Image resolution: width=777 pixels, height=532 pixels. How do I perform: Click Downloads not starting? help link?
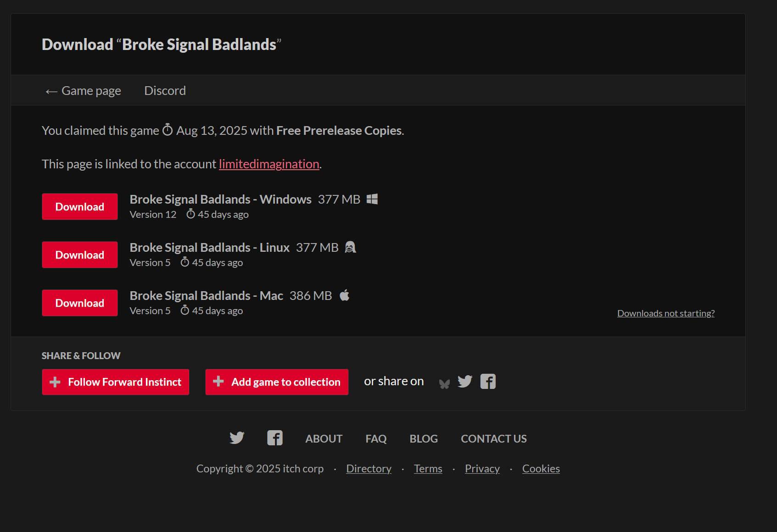pyautogui.click(x=665, y=313)
